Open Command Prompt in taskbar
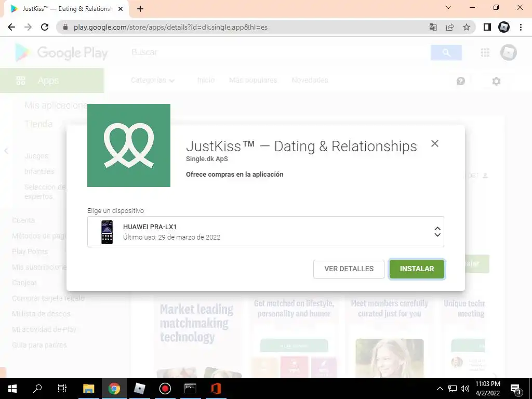The width and height of the screenshot is (532, 399). tap(190, 389)
